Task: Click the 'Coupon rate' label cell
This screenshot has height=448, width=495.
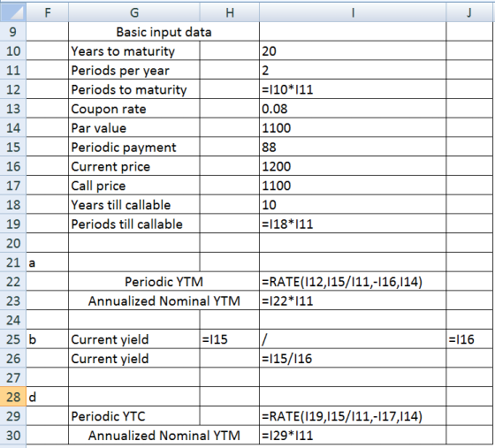Action: point(134,109)
